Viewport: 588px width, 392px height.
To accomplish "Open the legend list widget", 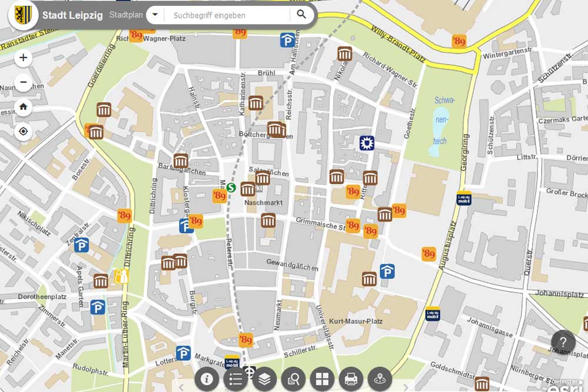I will [235, 378].
